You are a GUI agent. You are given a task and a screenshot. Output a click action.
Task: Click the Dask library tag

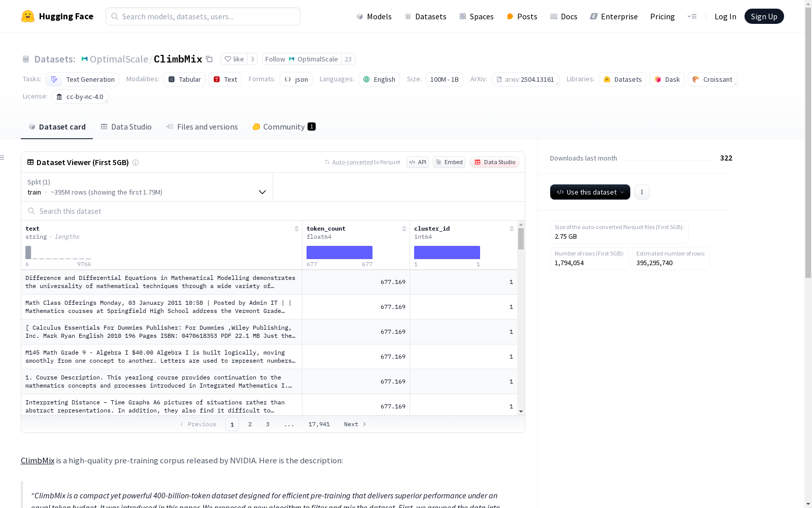pos(667,79)
